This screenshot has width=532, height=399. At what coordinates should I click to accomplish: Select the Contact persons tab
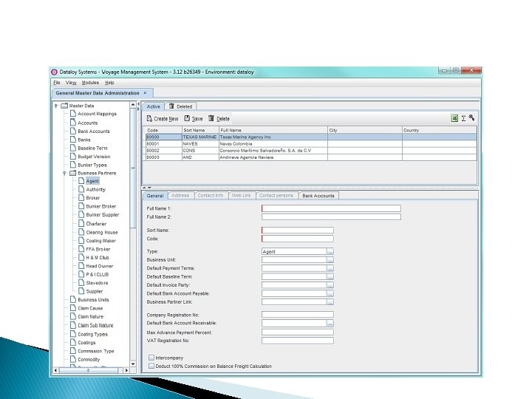[276, 195]
